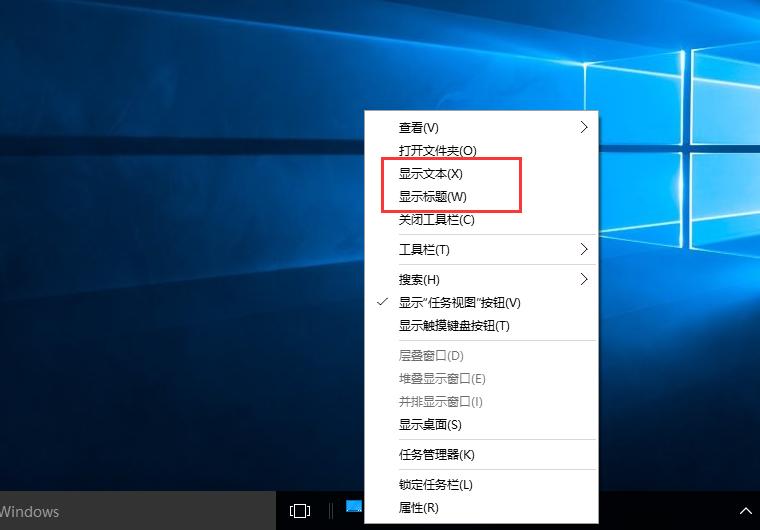The width and height of the screenshot is (760, 530).
Task: Open taskbar 属性(R)
Action: (x=481, y=508)
